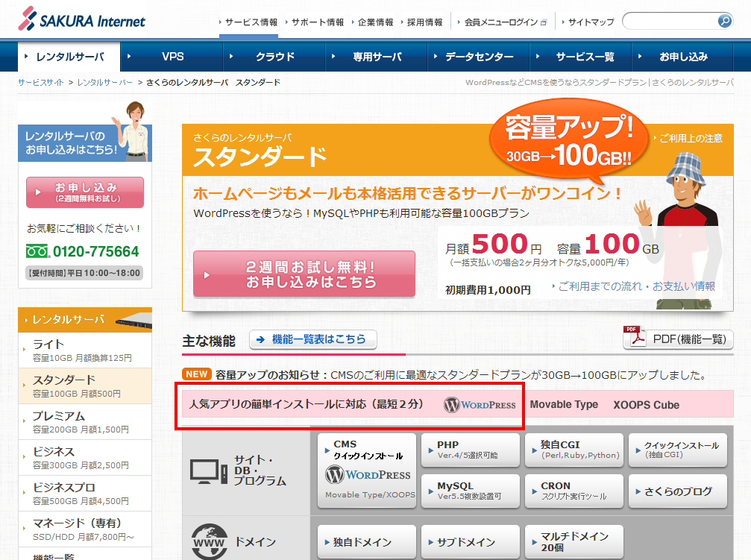The height and width of the screenshot is (560, 751).
Task: Click the SAKURA Internet logo
Action: [x=81, y=20]
